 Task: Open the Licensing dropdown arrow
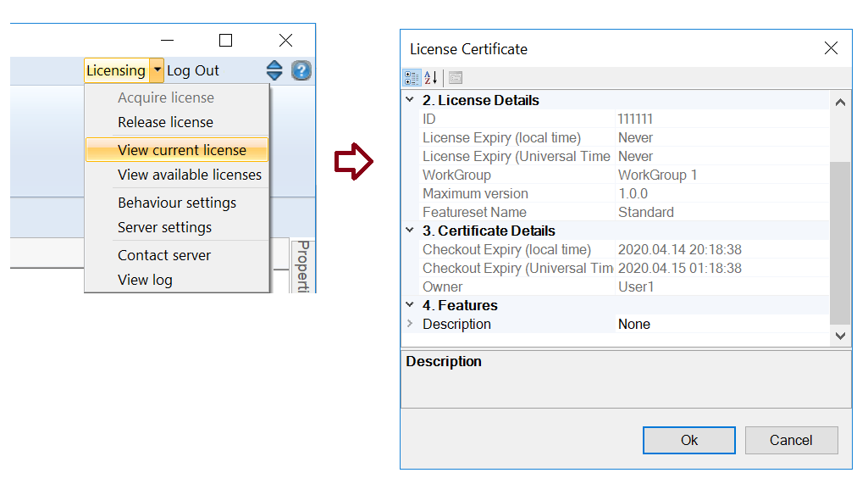157,70
